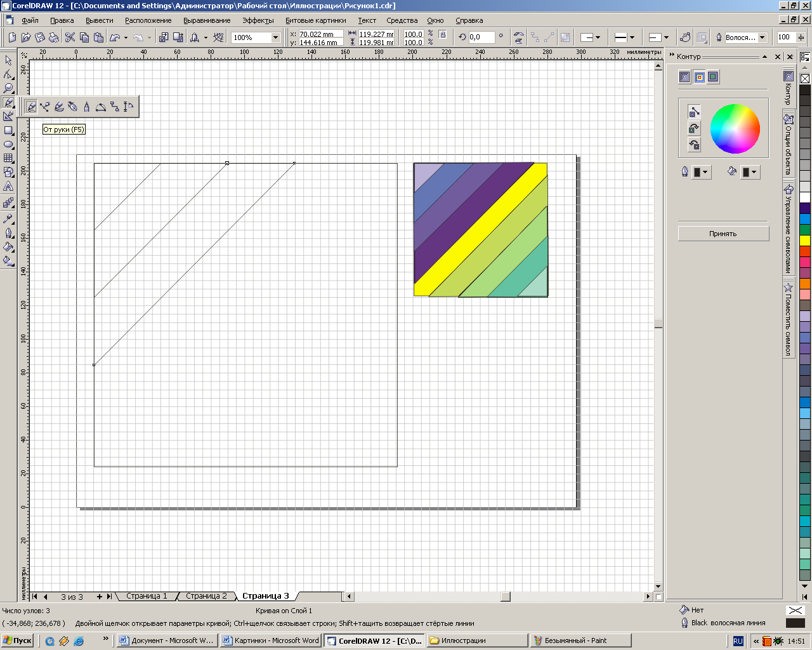Image resolution: width=812 pixels, height=650 pixels.
Task: Select the Outside contour option
Action: (x=713, y=77)
